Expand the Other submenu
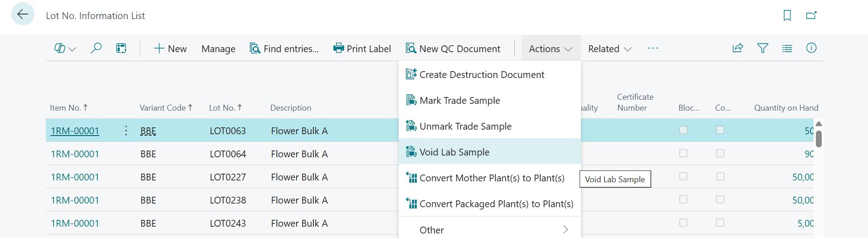Screen dimensions: 868x238 (489, 230)
